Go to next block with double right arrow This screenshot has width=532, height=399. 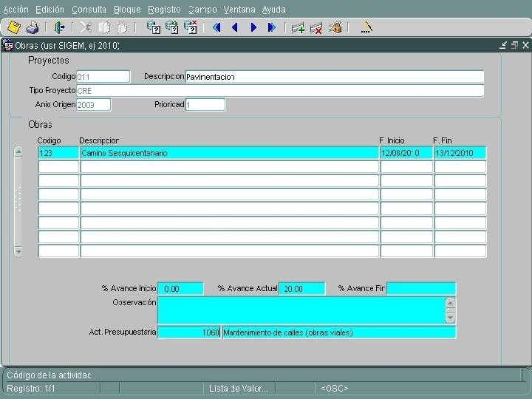click(x=272, y=27)
